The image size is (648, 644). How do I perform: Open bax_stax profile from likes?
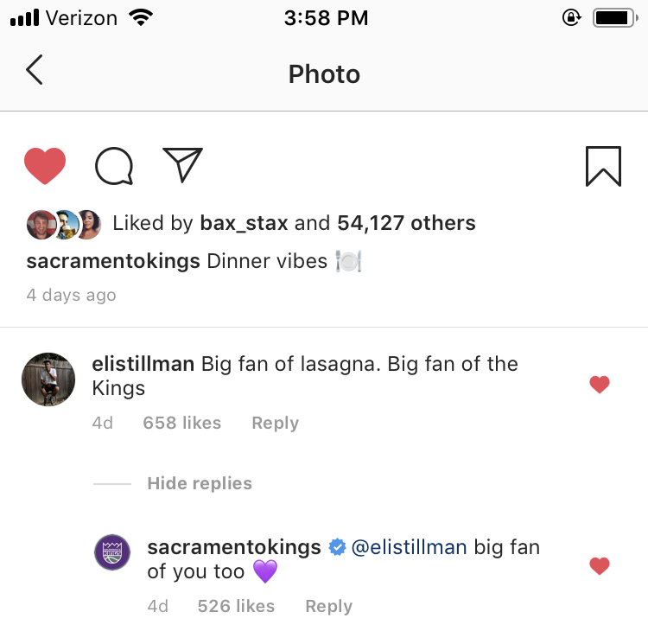(245, 224)
